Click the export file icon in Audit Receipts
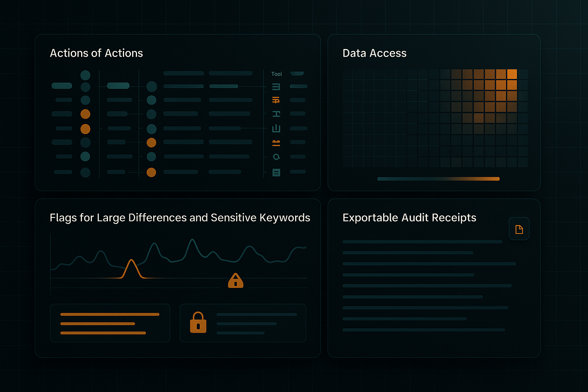The image size is (588, 392). click(519, 229)
